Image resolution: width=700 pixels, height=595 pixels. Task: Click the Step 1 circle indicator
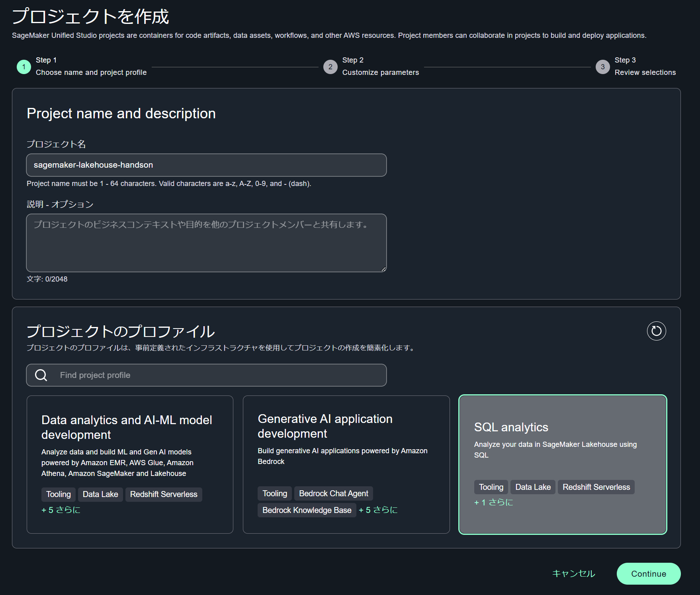pos(24,67)
